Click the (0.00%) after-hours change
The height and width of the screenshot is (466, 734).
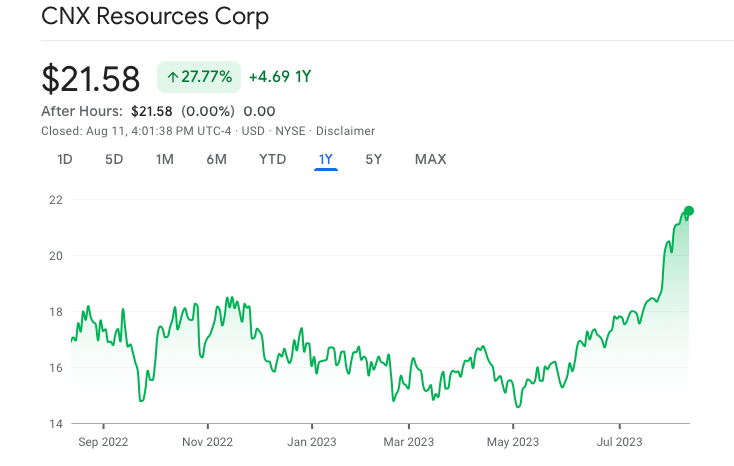point(208,111)
